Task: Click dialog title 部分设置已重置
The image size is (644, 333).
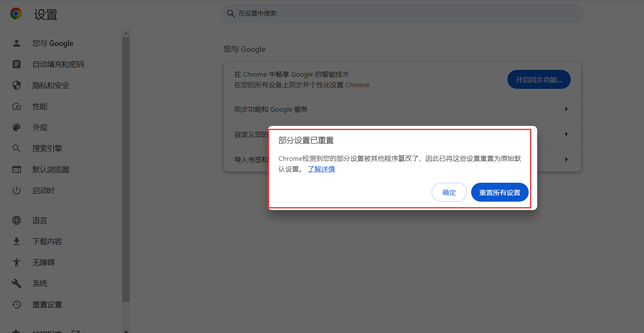Action: point(306,140)
